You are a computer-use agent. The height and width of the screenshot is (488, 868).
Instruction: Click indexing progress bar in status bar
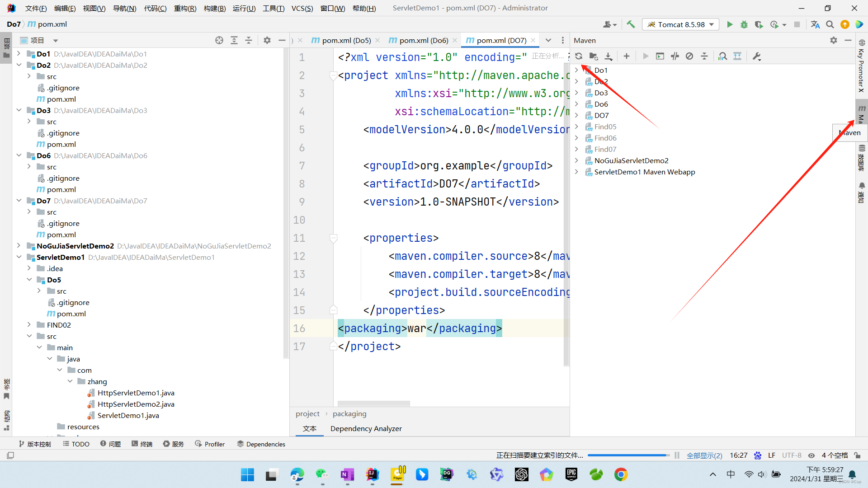tap(628, 455)
